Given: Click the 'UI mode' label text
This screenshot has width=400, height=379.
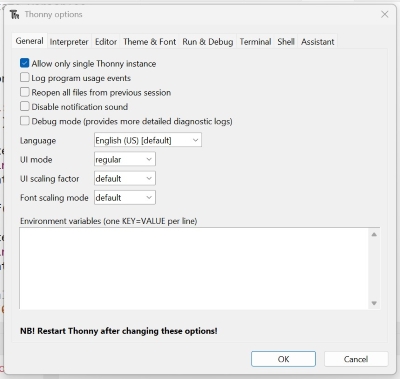Looking at the screenshot, I should click(x=36, y=160).
